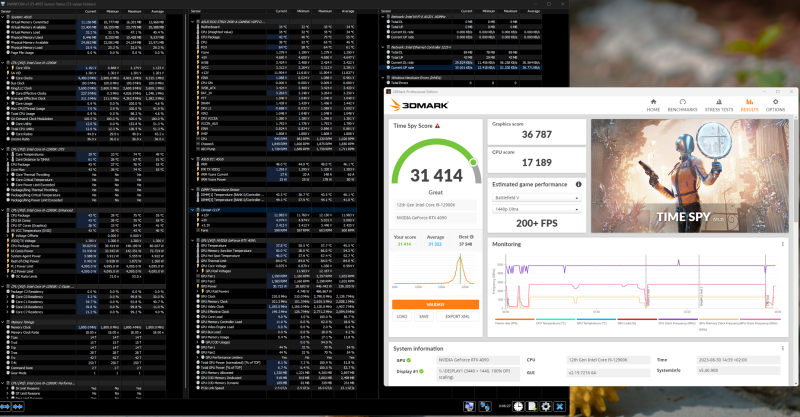Click the Time Spy benchmark artwork thumbnail
The width and height of the screenshot is (800, 417).
690,176
